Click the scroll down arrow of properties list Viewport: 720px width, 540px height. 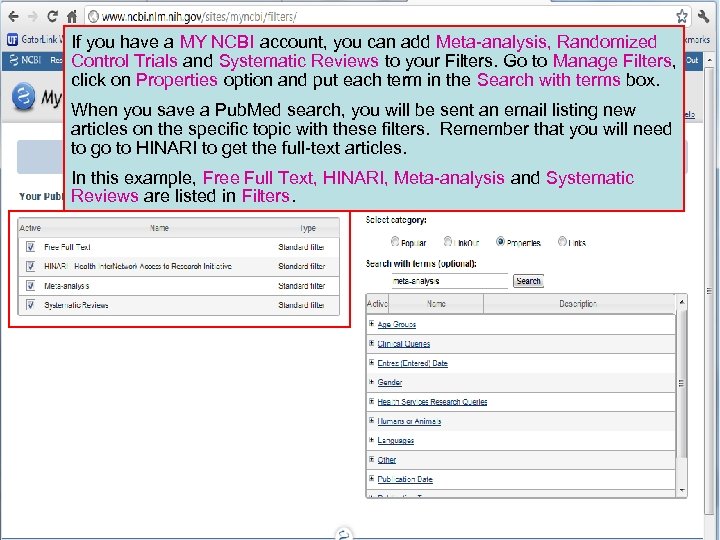tap(682, 490)
